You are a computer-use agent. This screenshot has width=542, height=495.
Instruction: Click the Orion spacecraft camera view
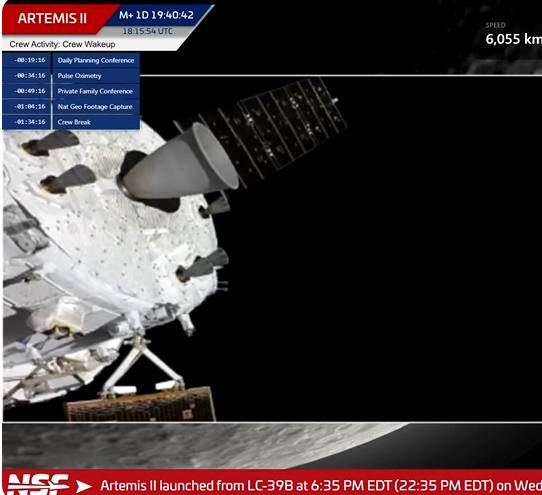[x=272, y=248]
